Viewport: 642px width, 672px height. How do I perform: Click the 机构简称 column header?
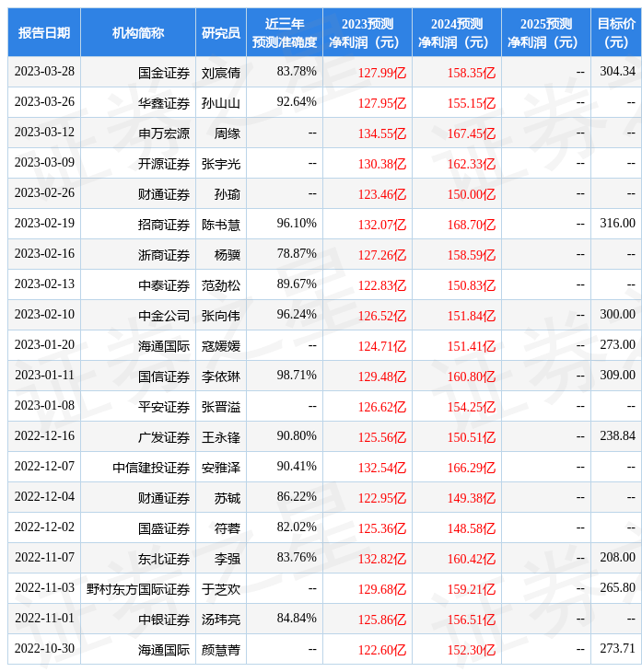coord(137,32)
